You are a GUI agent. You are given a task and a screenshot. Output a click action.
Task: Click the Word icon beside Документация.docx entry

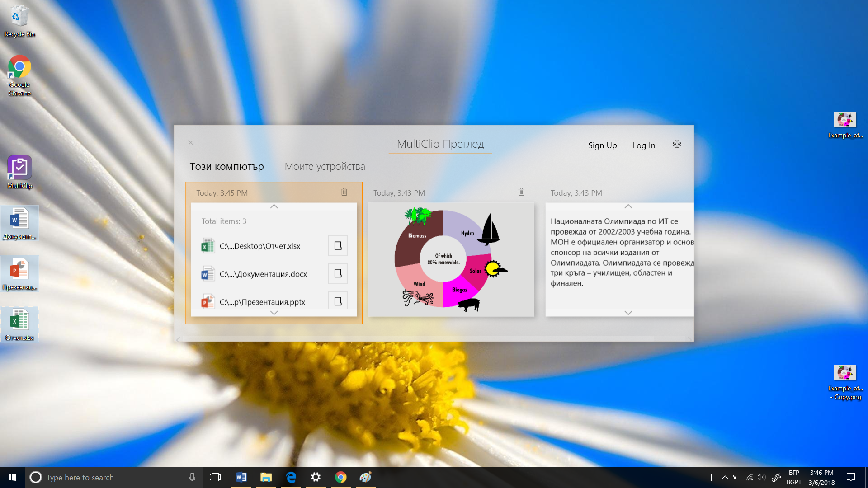208,274
